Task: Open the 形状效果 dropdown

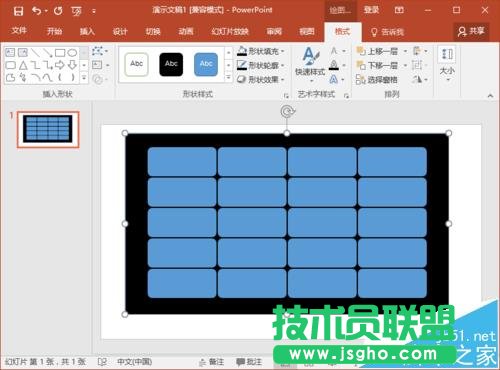Action: tap(261, 79)
